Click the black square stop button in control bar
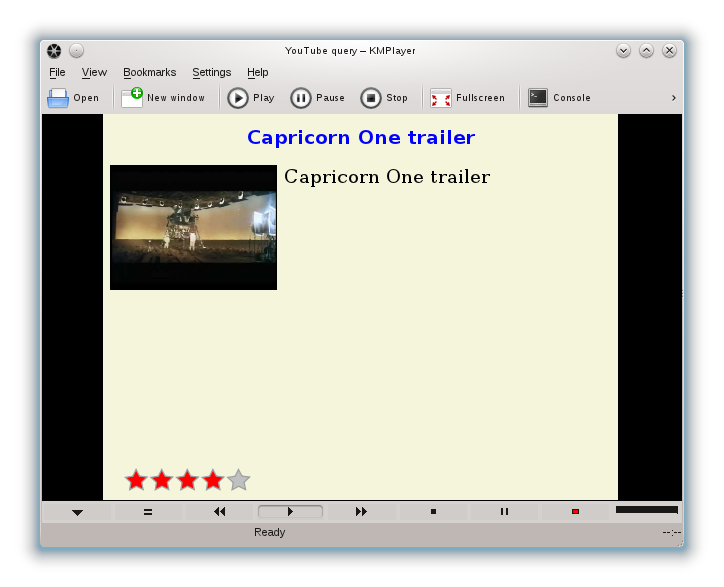This screenshot has width=724, height=587. click(433, 512)
